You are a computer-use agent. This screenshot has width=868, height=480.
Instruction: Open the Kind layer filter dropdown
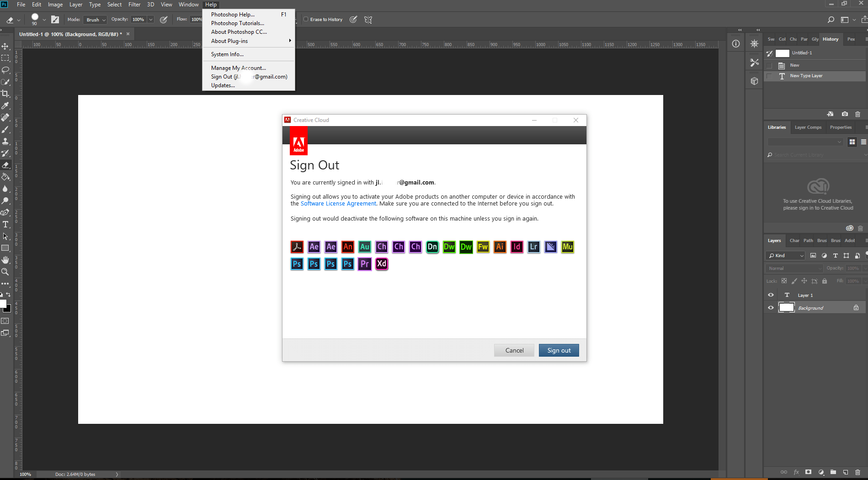pos(785,256)
